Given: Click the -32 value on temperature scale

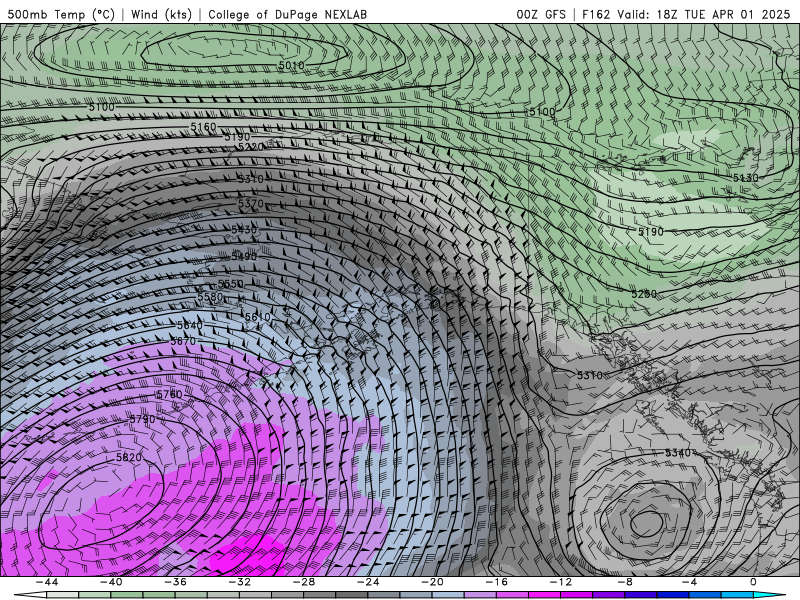Looking at the screenshot, I should pyautogui.click(x=239, y=582).
